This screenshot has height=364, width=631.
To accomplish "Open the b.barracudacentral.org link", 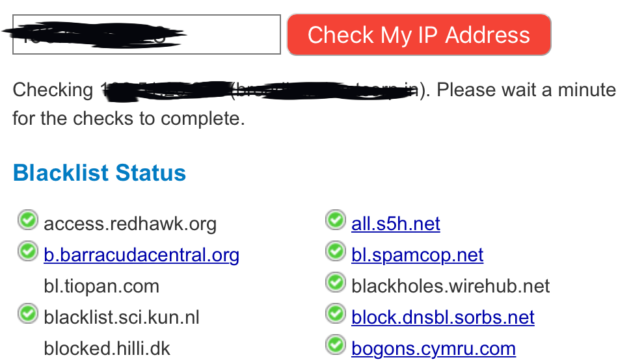I will 141,255.
